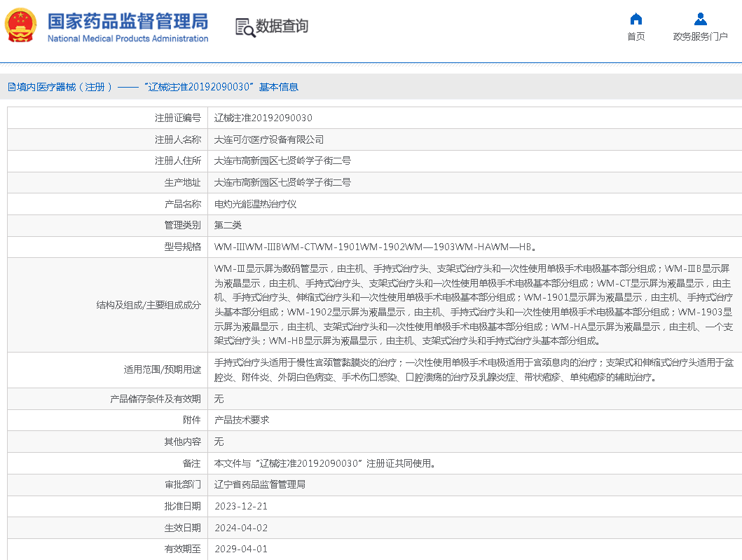Click product name 电灼光能湿热治疗仪

coord(255,204)
